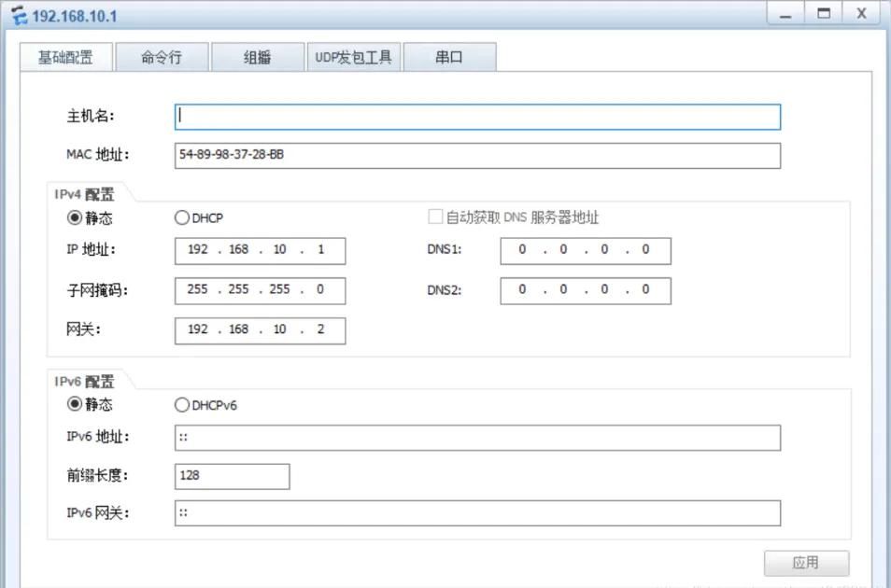Switch to the 串口 tab

tap(449, 58)
